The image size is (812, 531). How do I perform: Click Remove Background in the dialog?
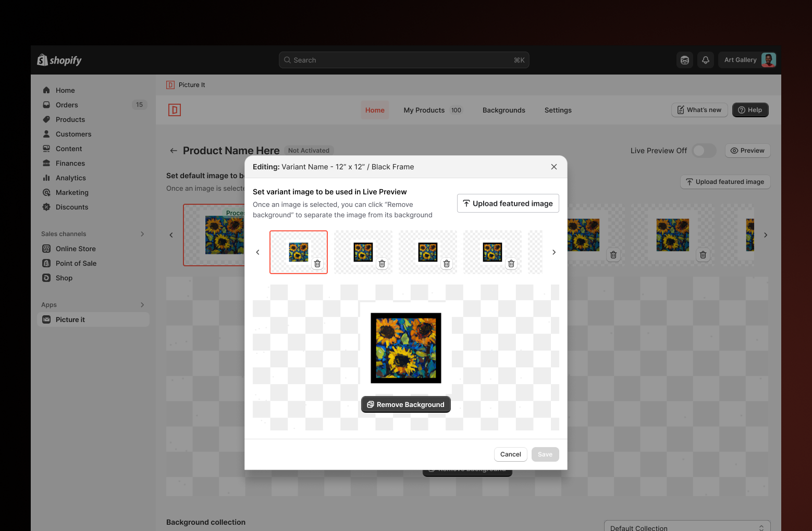[406, 404]
